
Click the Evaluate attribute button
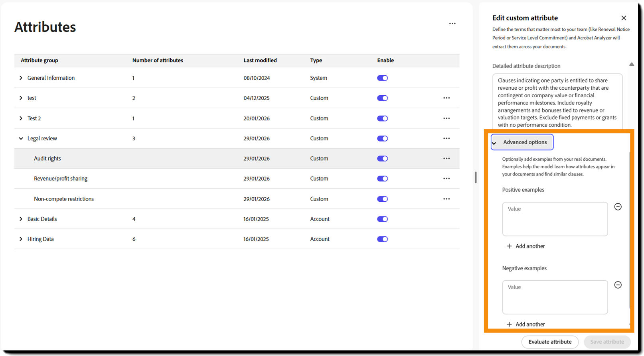[550, 342]
